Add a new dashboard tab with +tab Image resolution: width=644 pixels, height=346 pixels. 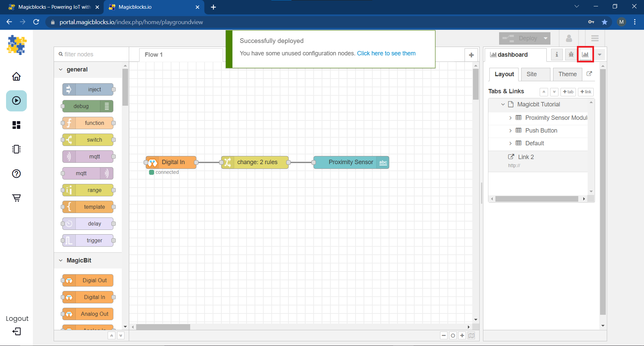[x=568, y=92]
